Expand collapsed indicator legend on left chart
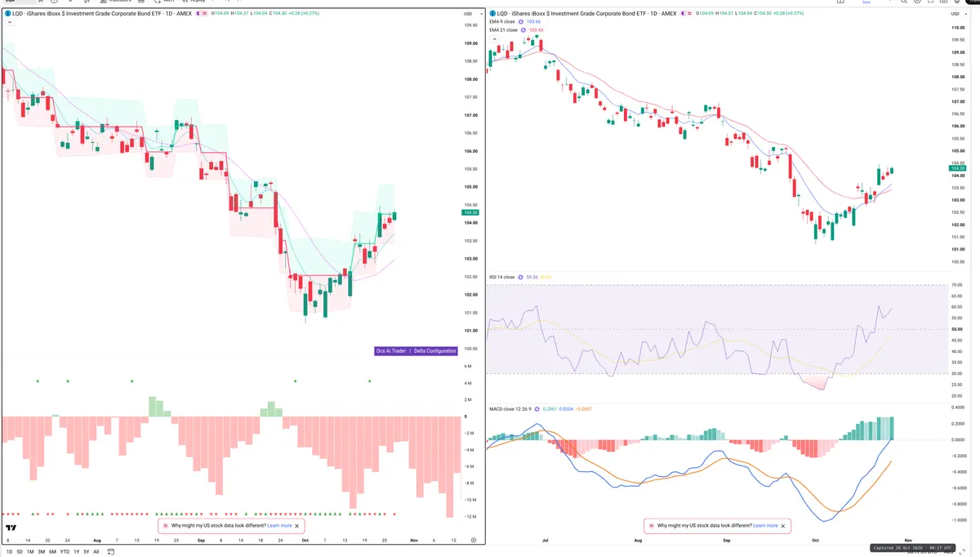 click(8, 23)
